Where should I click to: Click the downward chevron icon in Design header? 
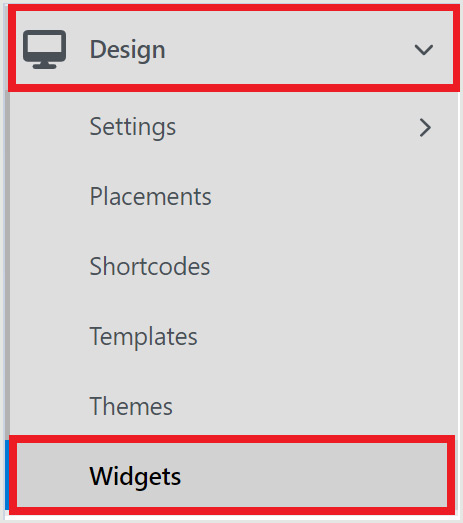pos(424,50)
